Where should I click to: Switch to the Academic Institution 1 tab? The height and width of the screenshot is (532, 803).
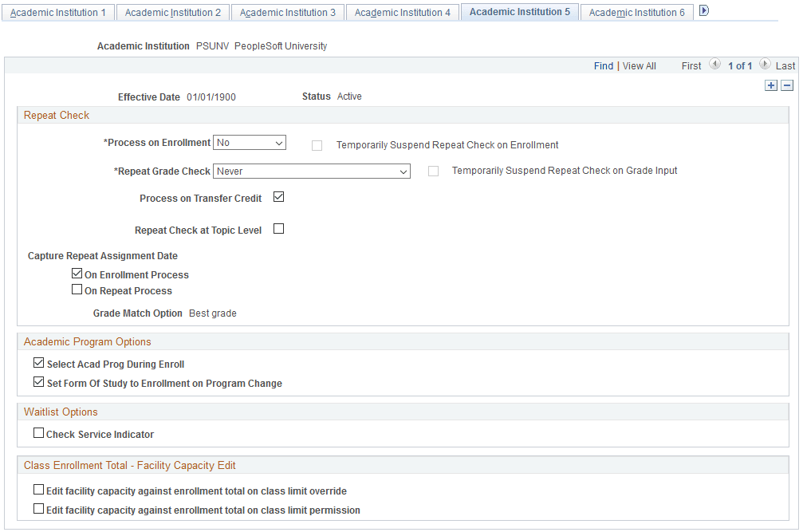pyautogui.click(x=58, y=12)
